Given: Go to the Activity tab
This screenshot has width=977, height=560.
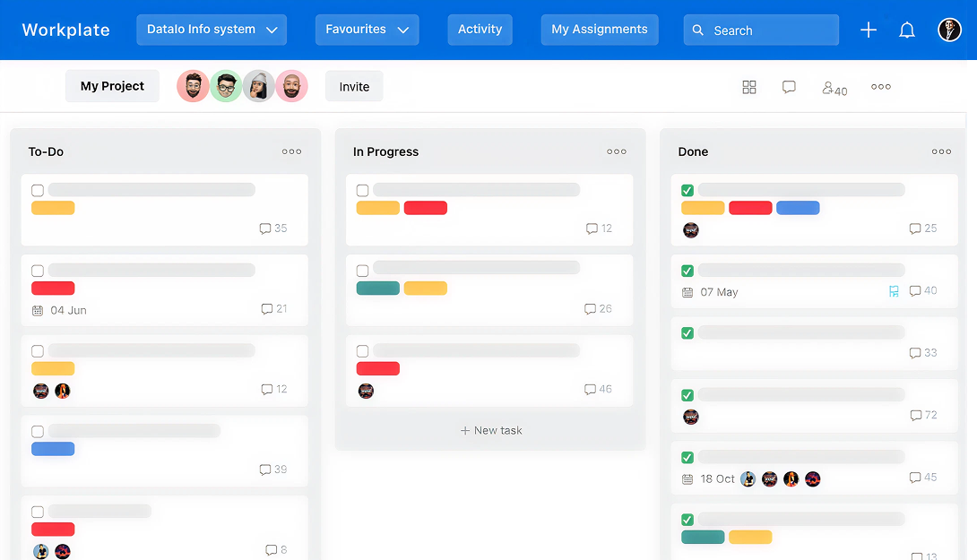Looking at the screenshot, I should click(480, 30).
